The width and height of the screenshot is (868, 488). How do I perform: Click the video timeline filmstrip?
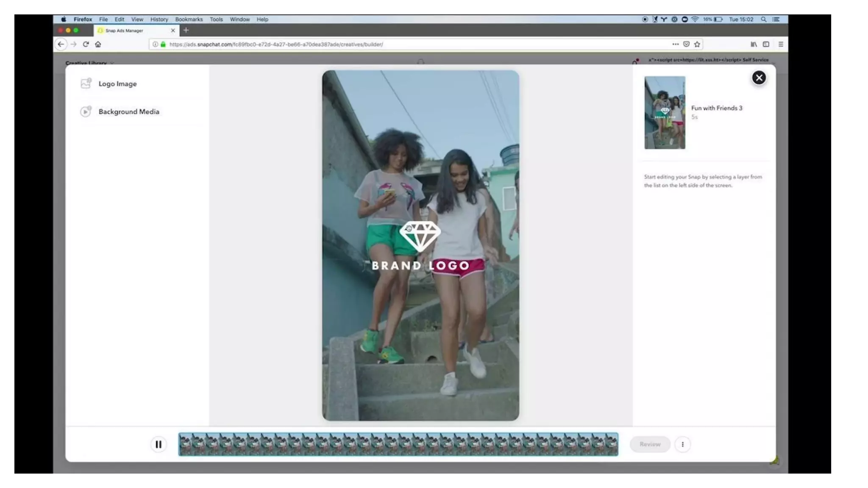398,444
